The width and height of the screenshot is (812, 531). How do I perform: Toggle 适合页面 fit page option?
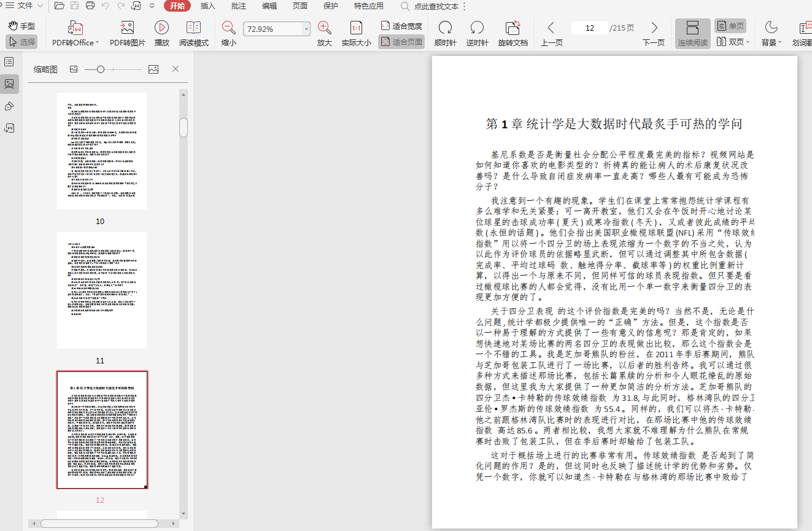402,42
